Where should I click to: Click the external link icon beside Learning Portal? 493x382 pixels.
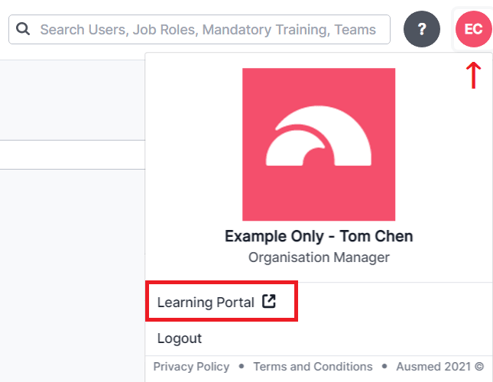pos(269,301)
